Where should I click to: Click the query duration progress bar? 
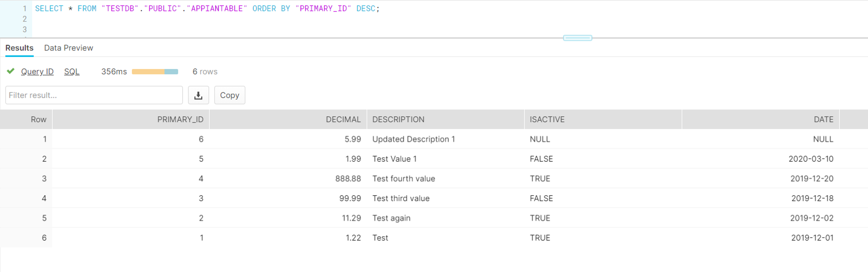(155, 72)
